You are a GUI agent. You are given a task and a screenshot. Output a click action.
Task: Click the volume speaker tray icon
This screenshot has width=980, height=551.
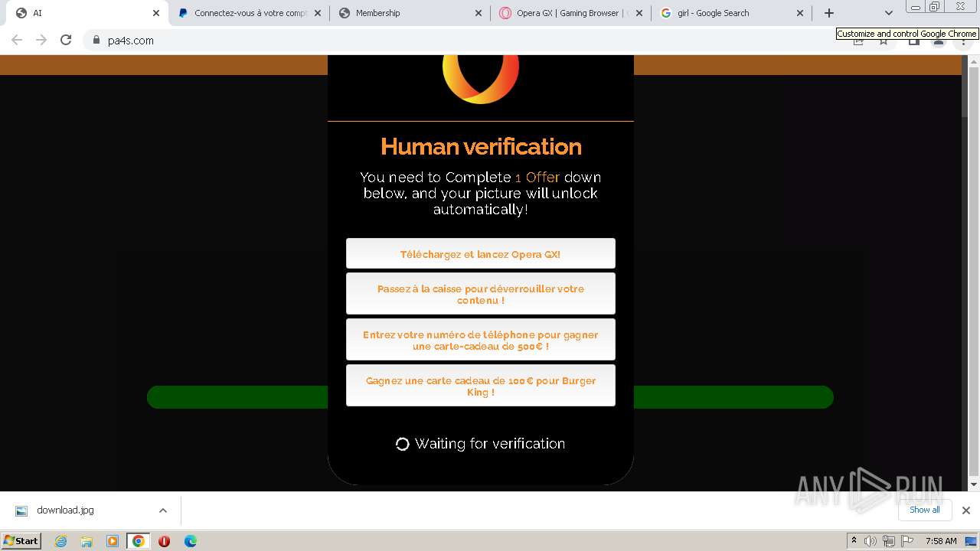pos(871,541)
